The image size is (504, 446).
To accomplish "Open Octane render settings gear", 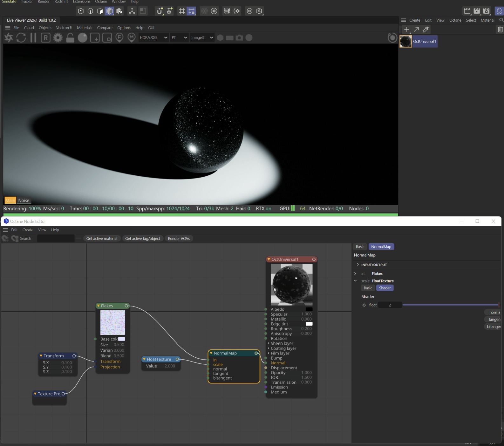I will (58, 38).
